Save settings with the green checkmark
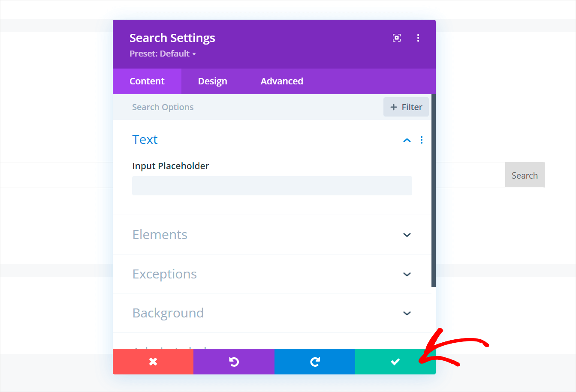The width and height of the screenshot is (576, 392). point(395,362)
